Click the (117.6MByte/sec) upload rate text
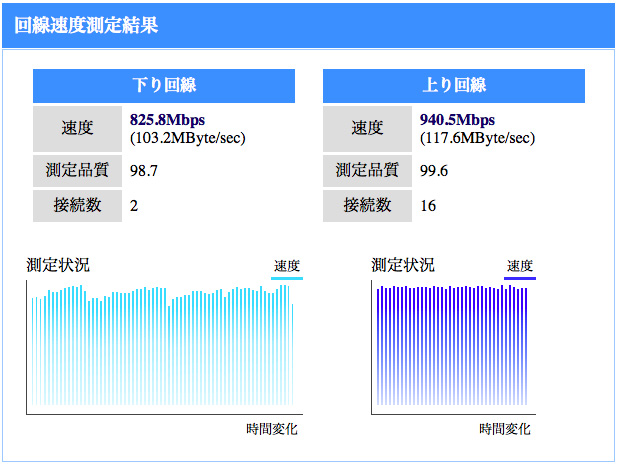This screenshot has height=465, width=618. [477, 138]
